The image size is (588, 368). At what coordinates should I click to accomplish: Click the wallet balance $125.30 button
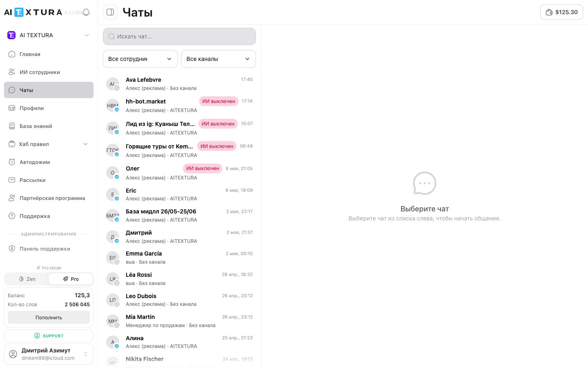coord(561,12)
